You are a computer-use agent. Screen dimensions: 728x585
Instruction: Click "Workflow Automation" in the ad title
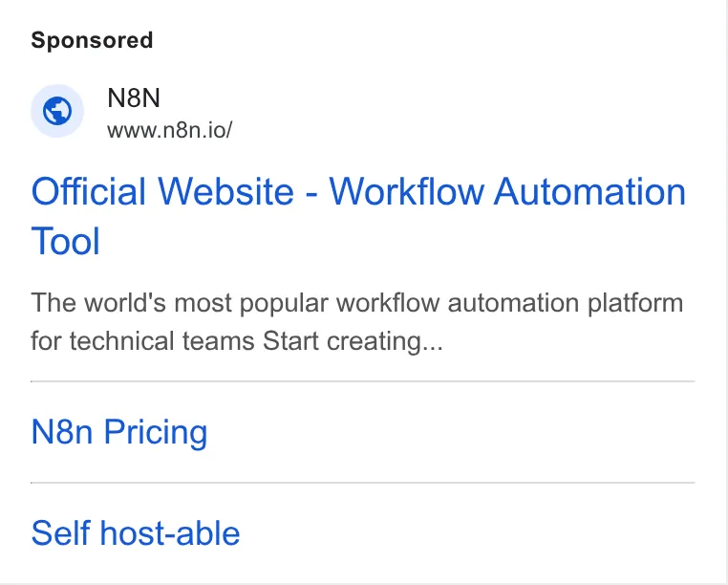pos(507,191)
